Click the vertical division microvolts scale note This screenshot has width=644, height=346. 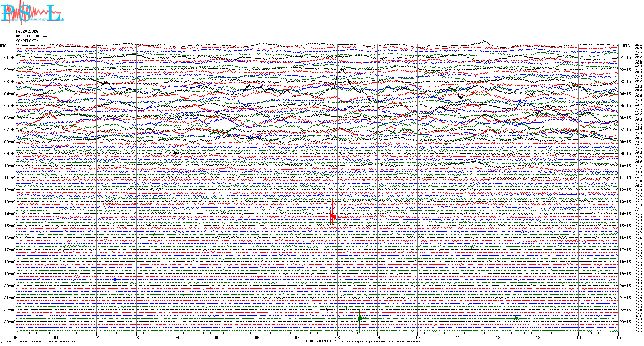(x=41, y=342)
